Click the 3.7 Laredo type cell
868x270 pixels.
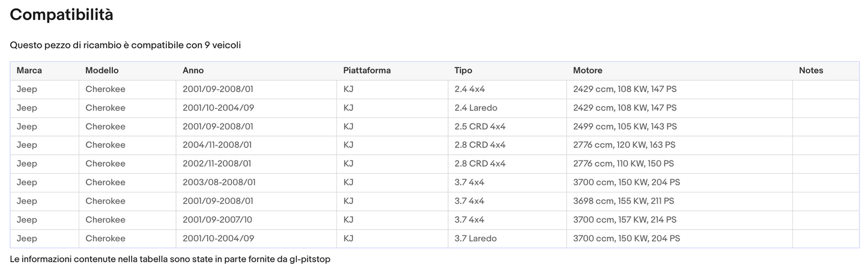coord(475,238)
